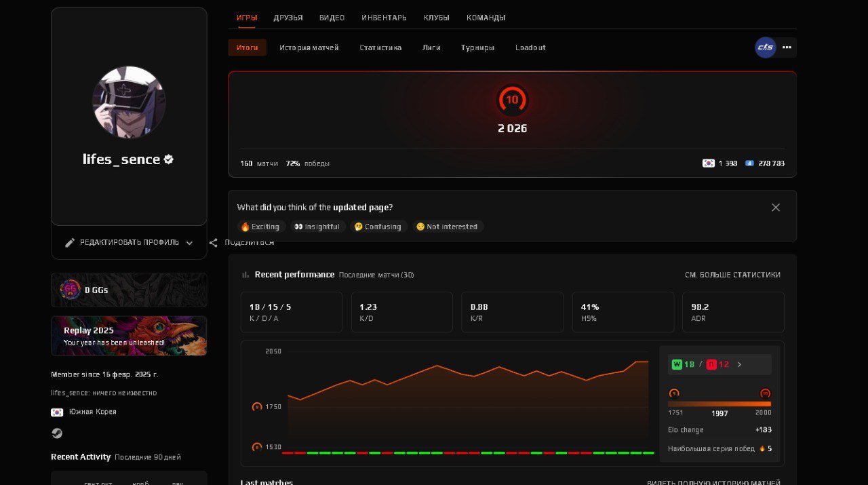Image resolution: width=868 pixels, height=485 pixels.
Task: Click the share Поделиться icon
Action: 213,242
